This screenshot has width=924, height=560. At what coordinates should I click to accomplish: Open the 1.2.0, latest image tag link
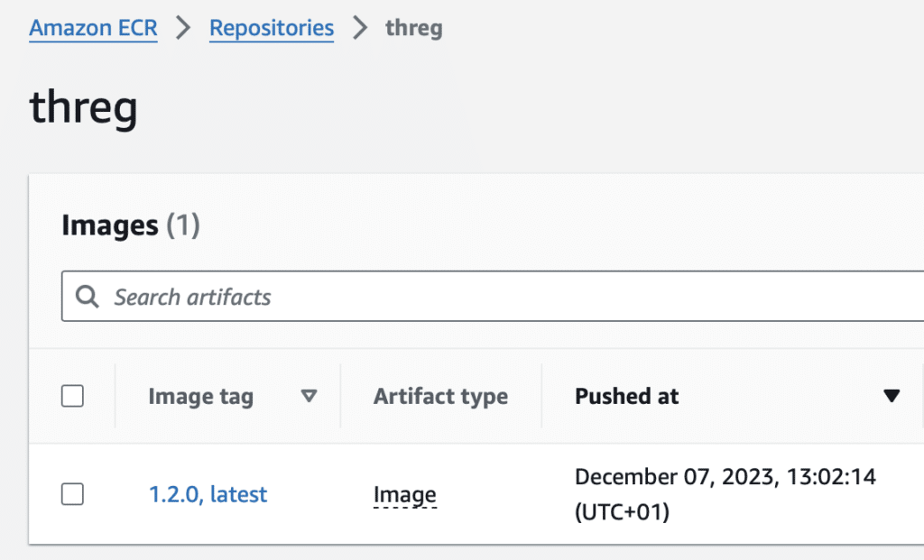coord(208,494)
